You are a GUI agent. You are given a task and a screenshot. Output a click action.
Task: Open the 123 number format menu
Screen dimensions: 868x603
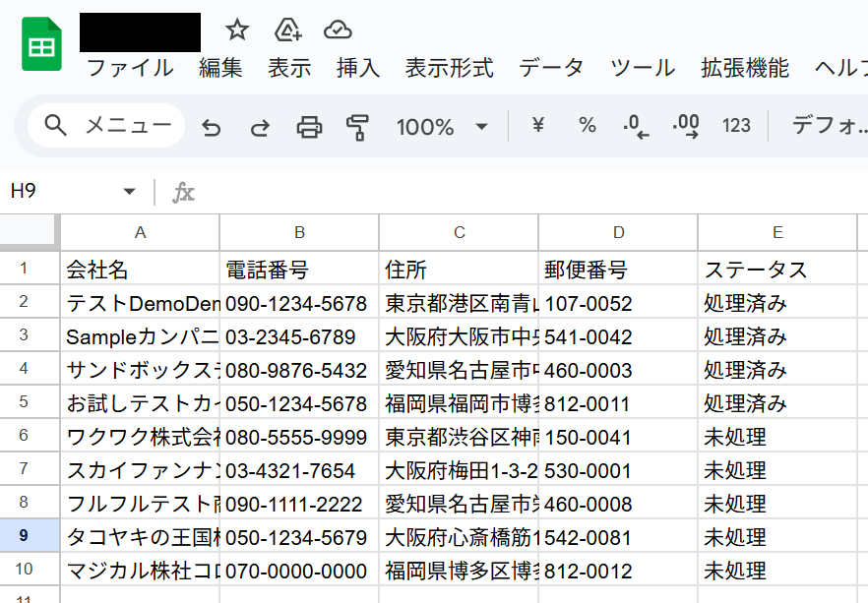click(736, 126)
